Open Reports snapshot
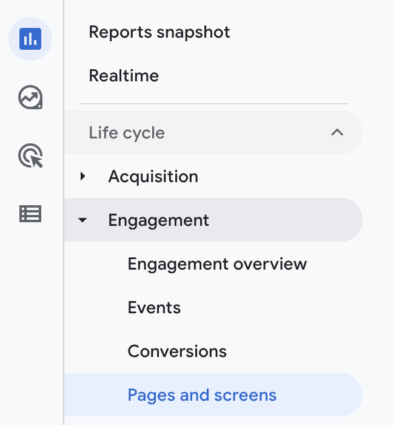The image size is (393, 425). pyautogui.click(x=159, y=32)
